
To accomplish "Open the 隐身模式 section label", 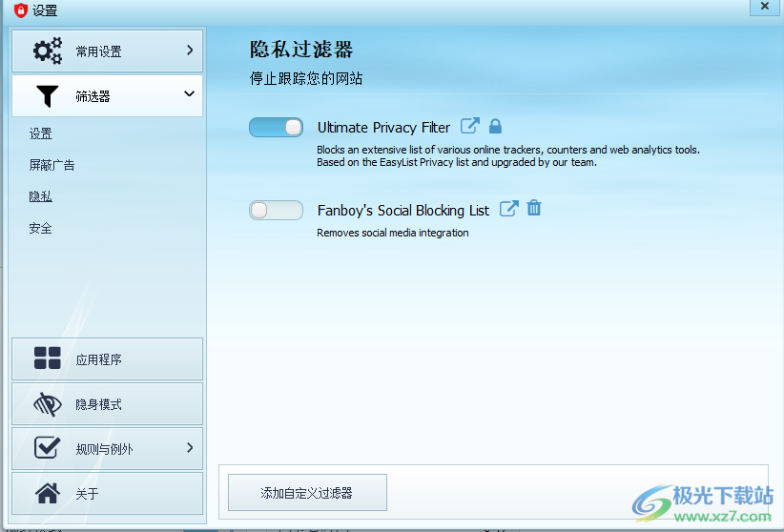I will (x=98, y=404).
